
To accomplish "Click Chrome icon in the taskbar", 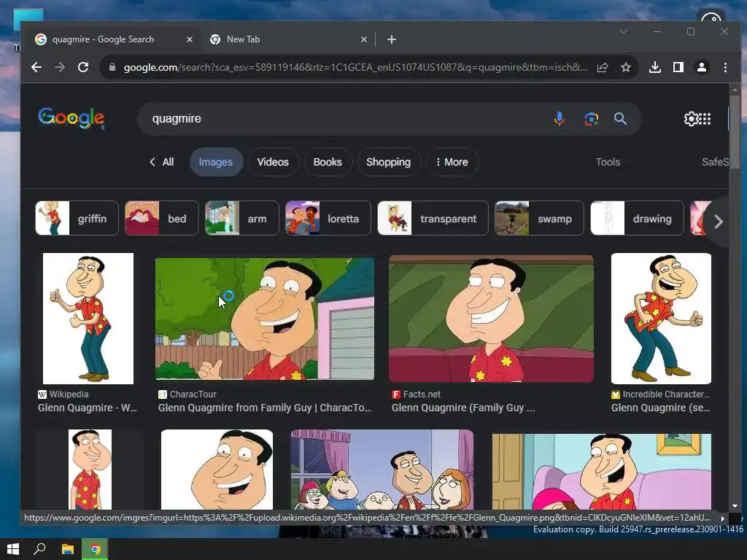I will pos(95,549).
